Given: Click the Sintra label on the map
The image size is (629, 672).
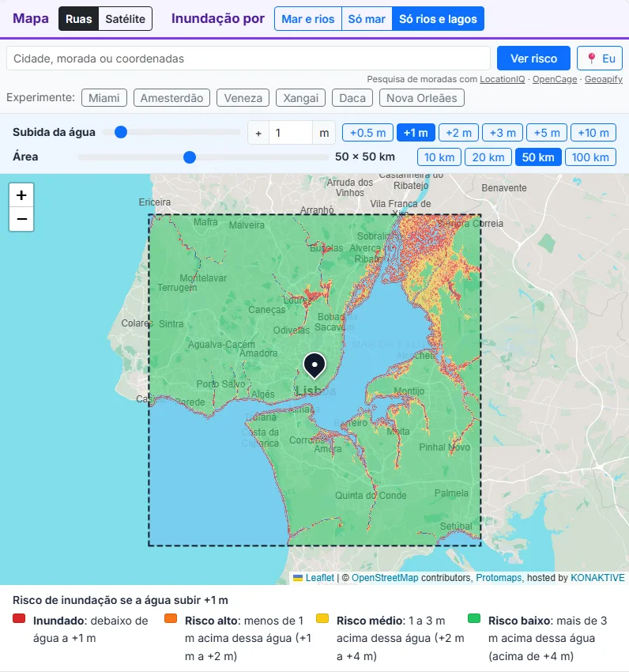Looking at the screenshot, I should 171,324.
